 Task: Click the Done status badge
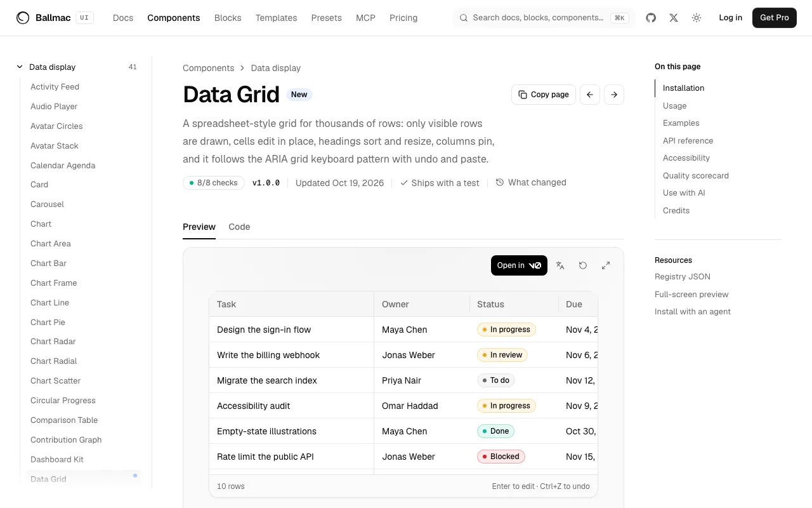[495, 431]
